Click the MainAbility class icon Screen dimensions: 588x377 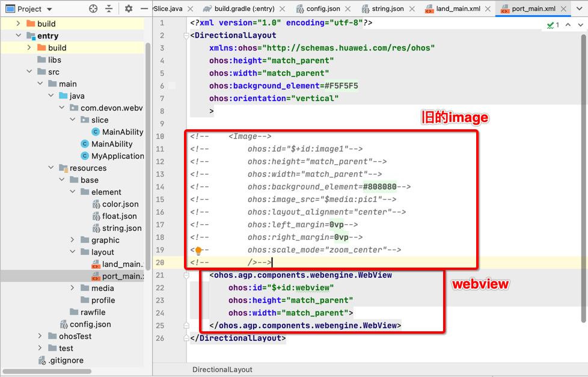95,132
